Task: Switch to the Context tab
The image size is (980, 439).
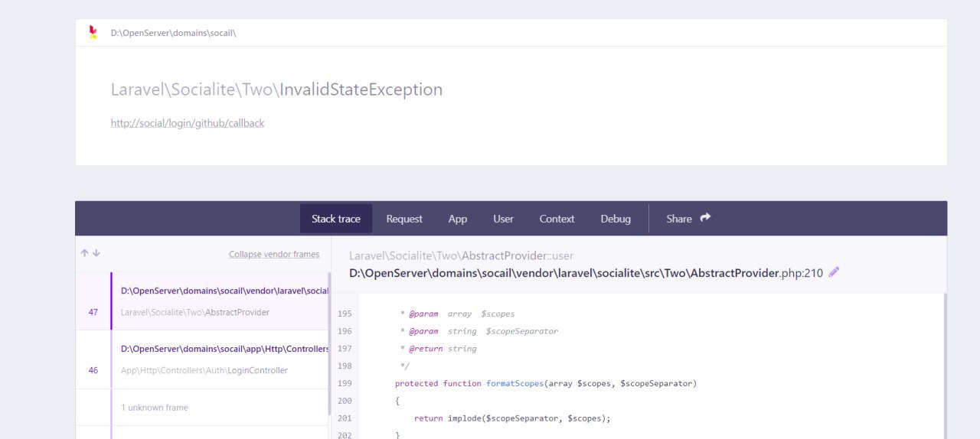Action: pos(557,219)
